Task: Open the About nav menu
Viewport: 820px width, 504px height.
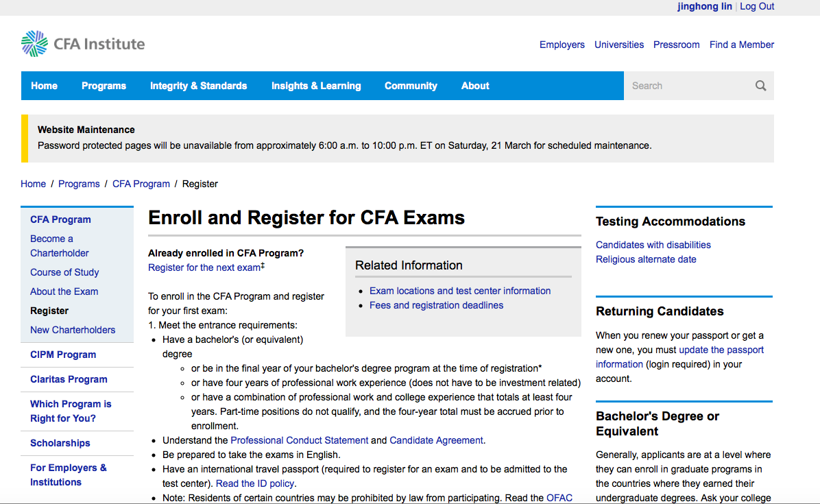Action: tap(475, 86)
